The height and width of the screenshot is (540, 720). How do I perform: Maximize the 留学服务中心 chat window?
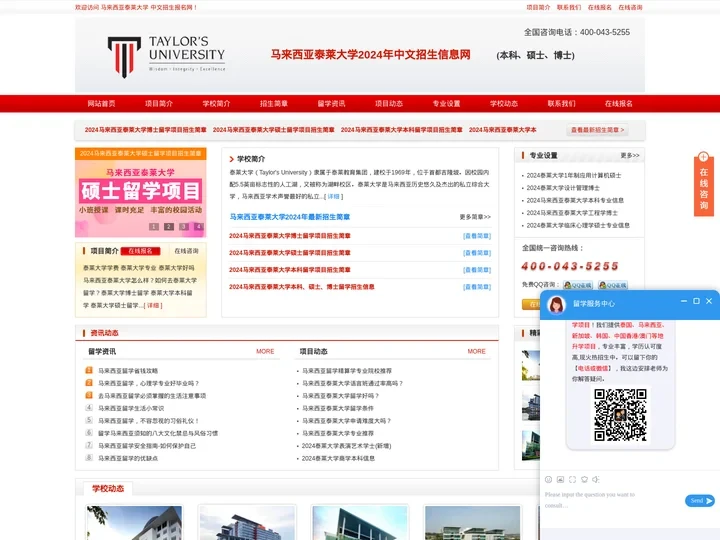click(696, 301)
